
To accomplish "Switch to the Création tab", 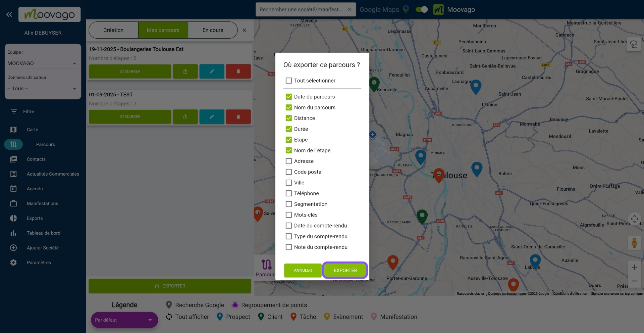I will pyautogui.click(x=113, y=30).
